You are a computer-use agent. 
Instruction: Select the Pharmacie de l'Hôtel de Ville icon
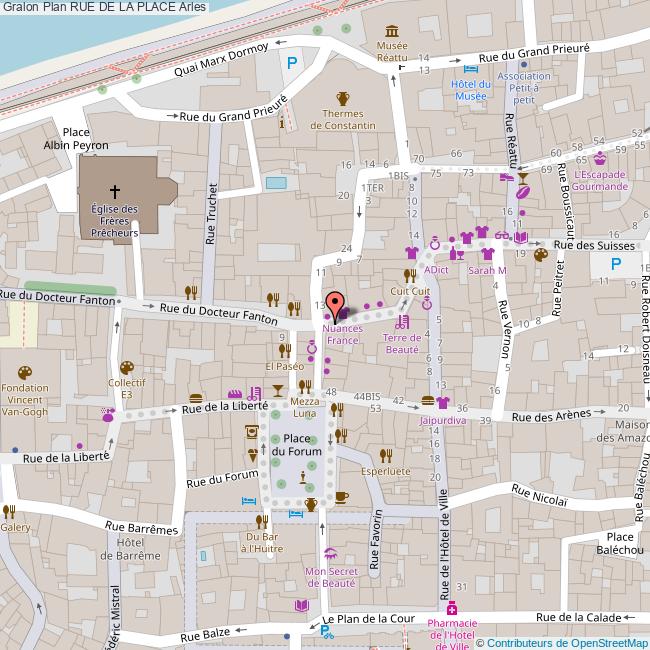coord(452,608)
